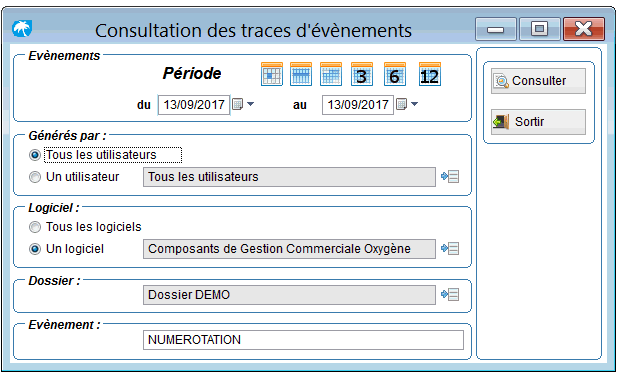Open the software selection list icon
This screenshot has height=379, width=620.
coord(450,249)
